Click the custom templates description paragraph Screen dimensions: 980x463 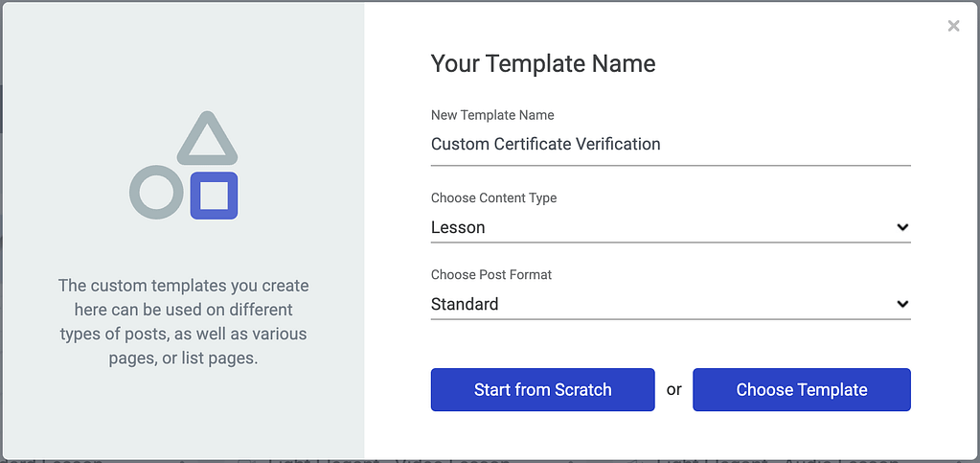pos(183,321)
